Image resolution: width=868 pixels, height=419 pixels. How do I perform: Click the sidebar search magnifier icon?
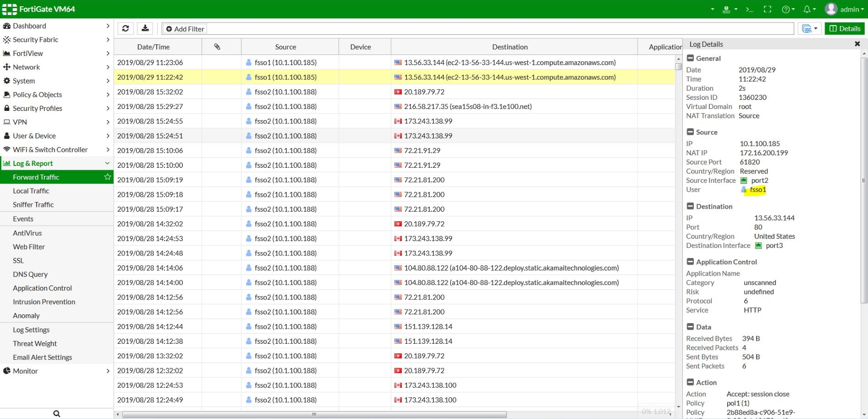click(56, 413)
